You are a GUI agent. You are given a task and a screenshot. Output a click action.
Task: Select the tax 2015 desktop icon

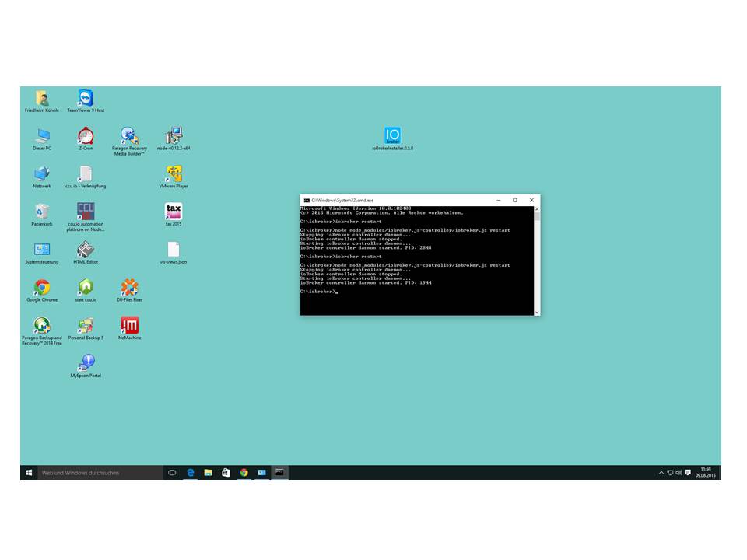coord(174,215)
